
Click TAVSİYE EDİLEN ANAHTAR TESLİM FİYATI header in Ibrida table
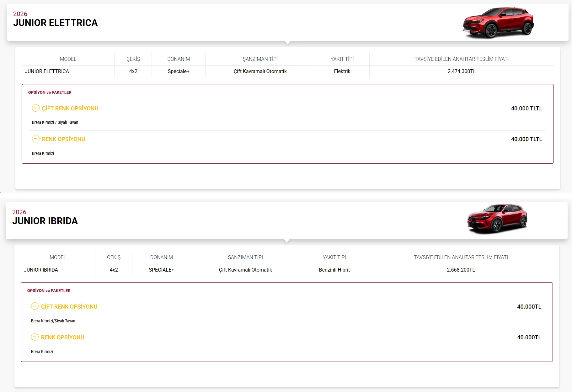[x=461, y=257]
